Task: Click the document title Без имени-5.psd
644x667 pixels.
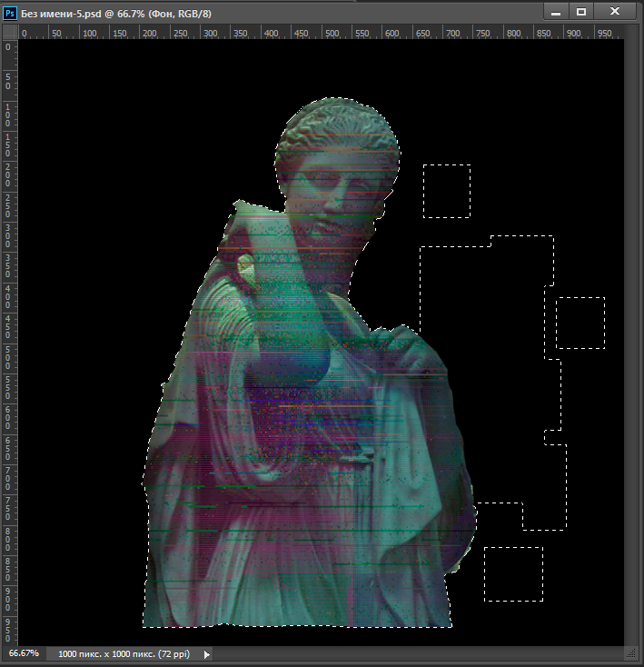Action: [61, 14]
